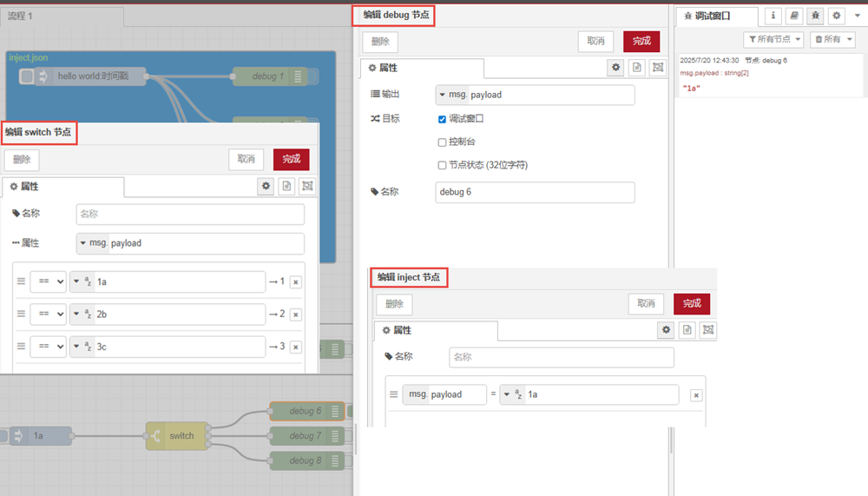
Task: Click the inject node 名称 input field
Action: [x=562, y=358]
